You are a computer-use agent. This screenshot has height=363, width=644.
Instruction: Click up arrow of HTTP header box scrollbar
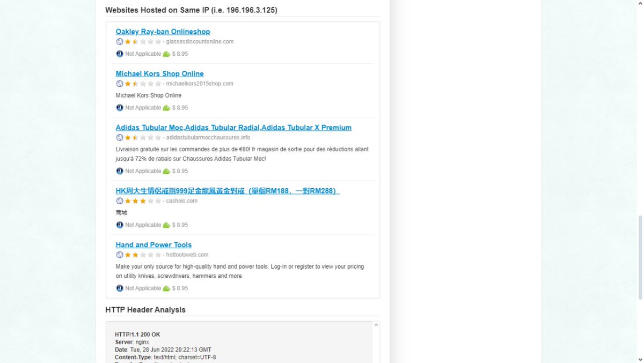coord(376,325)
